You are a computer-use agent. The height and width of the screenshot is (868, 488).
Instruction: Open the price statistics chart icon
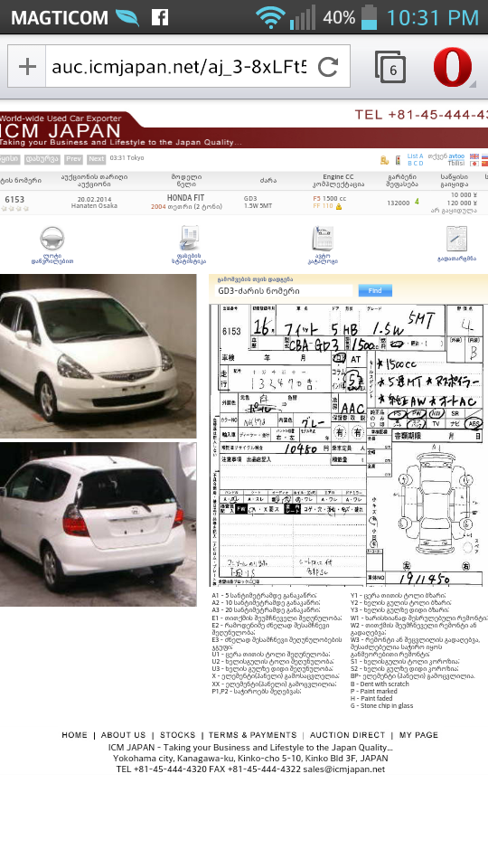click(189, 238)
